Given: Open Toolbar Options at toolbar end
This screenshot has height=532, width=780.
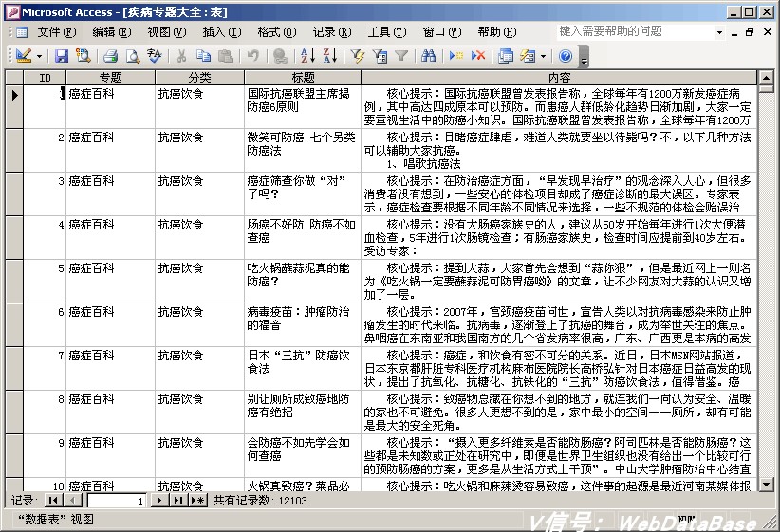Looking at the screenshot, I should click(585, 56).
